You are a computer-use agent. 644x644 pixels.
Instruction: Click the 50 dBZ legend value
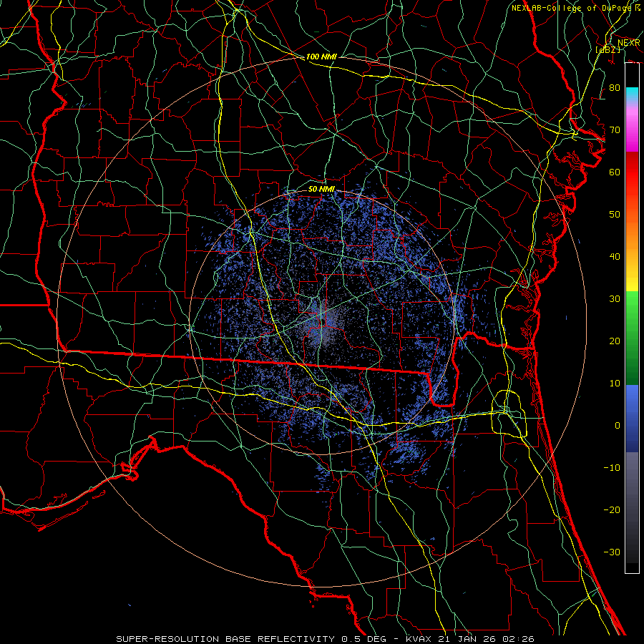[x=615, y=215]
